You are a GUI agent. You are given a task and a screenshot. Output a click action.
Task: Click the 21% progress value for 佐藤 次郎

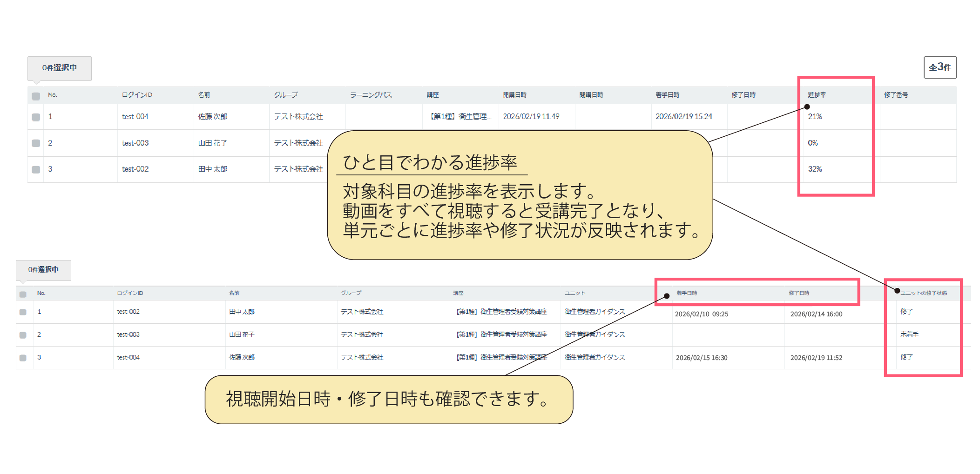pos(815,117)
